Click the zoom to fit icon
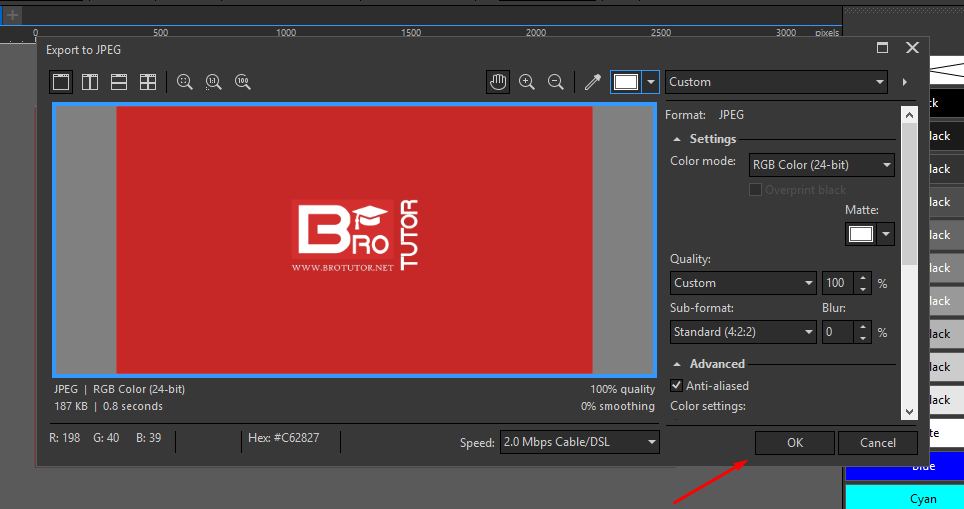The image size is (964, 509). coord(184,82)
